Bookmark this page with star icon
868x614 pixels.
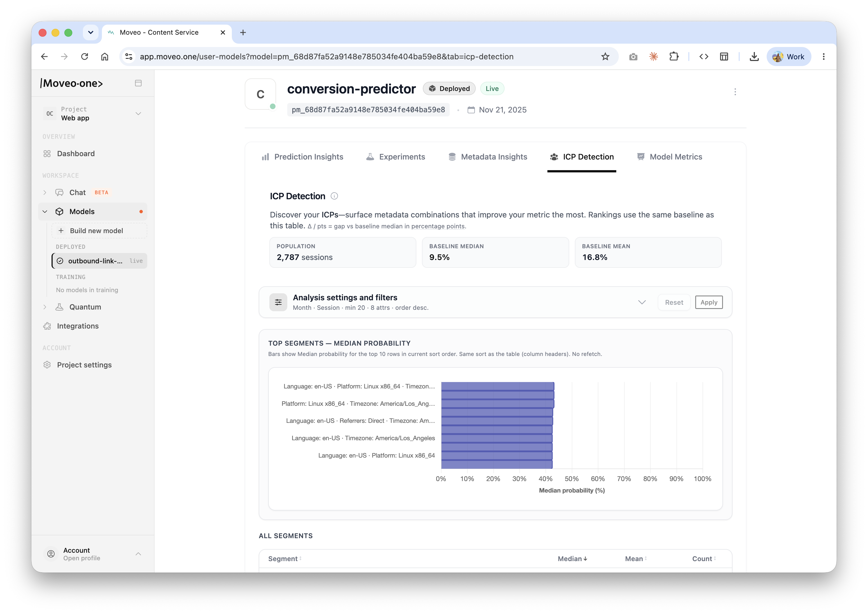pyautogui.click(x=605, y=56)
